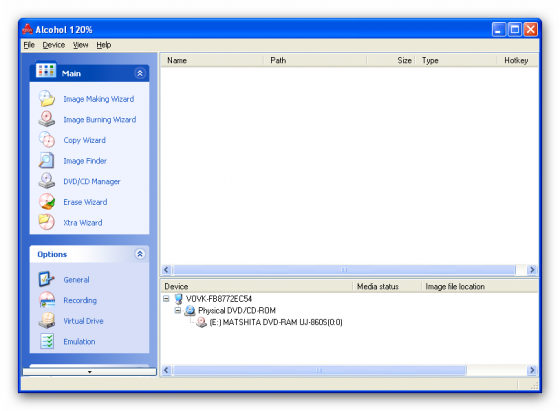
Task: Click the Virtual Drive icon
Action: tap(47, 320)
